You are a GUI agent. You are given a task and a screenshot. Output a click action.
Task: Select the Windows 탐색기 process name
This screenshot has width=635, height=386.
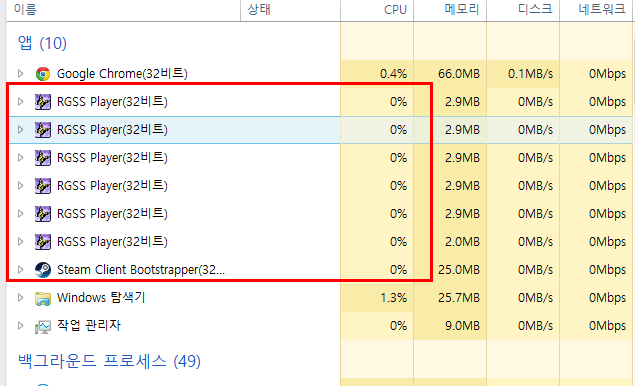(x=101, y=298)
